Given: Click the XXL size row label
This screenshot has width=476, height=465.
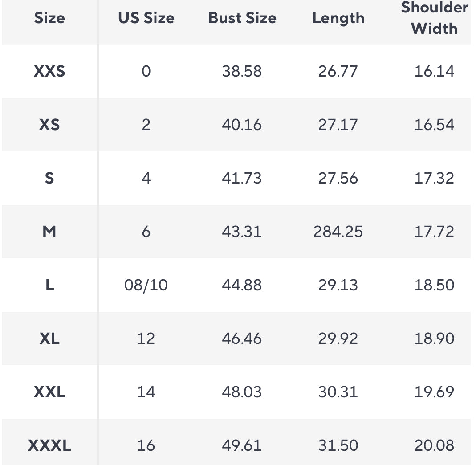Looking at the screenshot, I should click(49, 392).
